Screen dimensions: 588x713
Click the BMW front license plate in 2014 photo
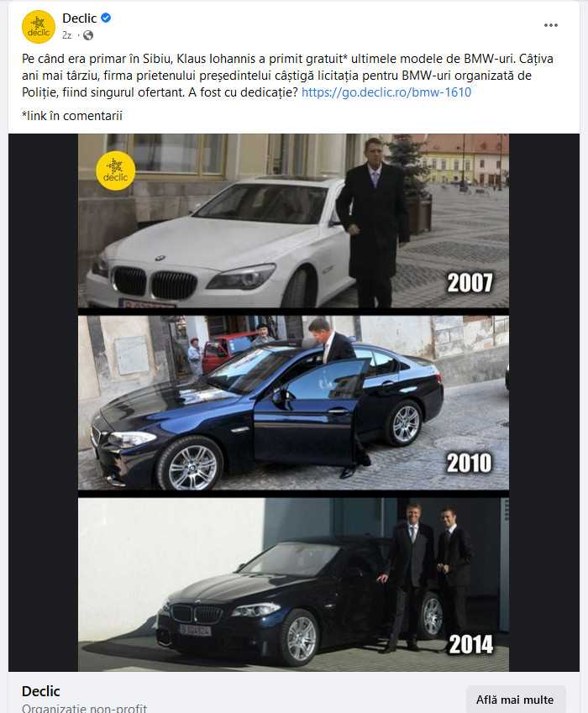[195, 630]
